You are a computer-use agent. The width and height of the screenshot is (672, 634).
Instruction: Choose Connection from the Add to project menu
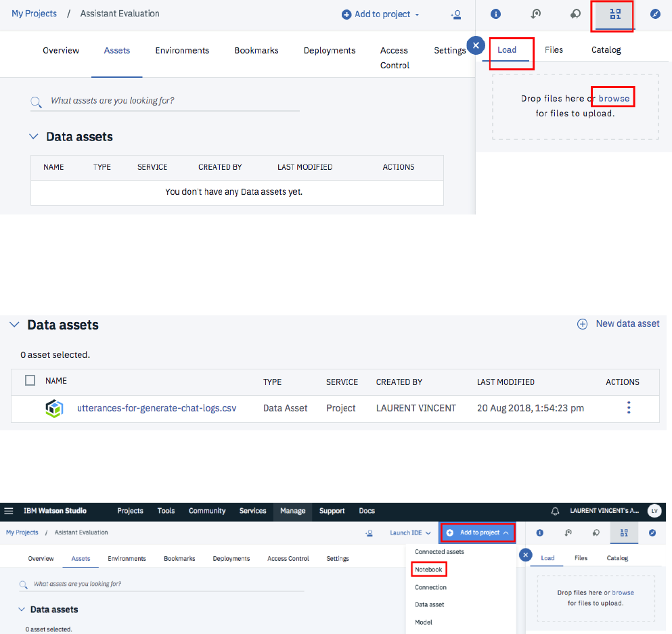pyautogui.click(x=430, y=587)
